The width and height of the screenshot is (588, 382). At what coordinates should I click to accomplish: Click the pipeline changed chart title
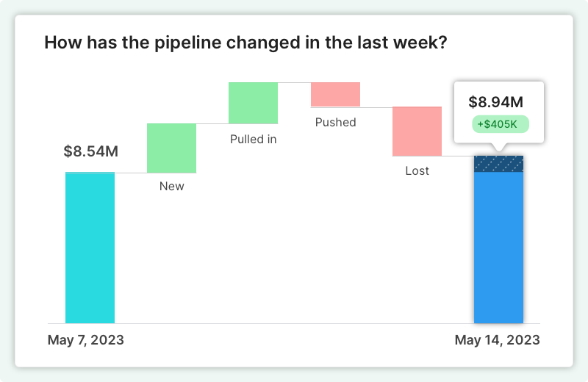(246, 42)
